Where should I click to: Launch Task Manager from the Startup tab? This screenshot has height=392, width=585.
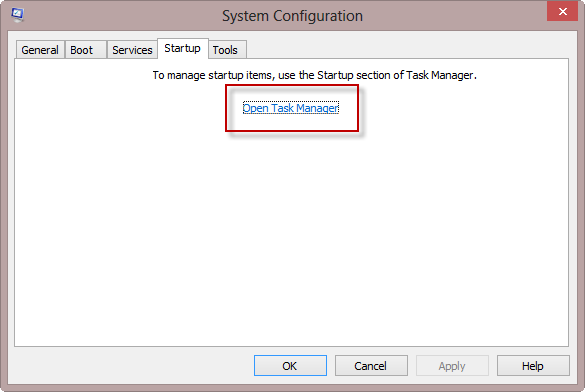291,108
